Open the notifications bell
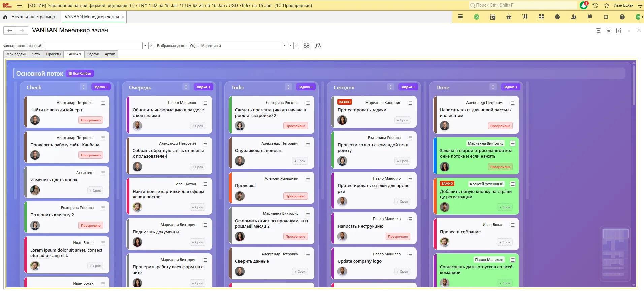The width and height of the screenshot is (644, 292). tap(584, 5)
